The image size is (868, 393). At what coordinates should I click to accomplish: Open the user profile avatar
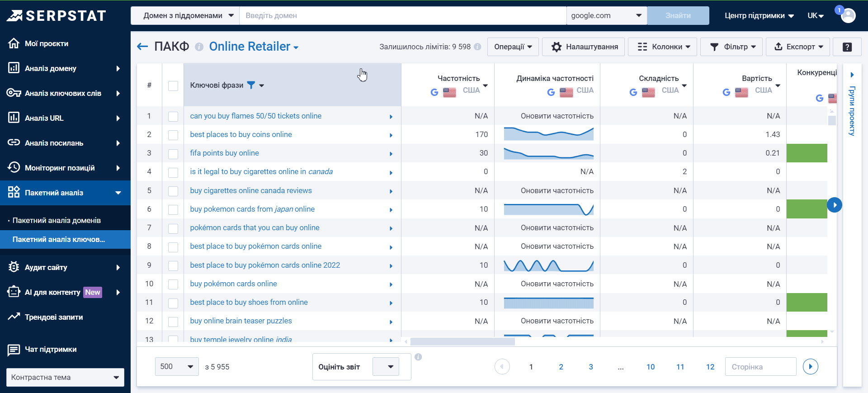pos(848,15)
